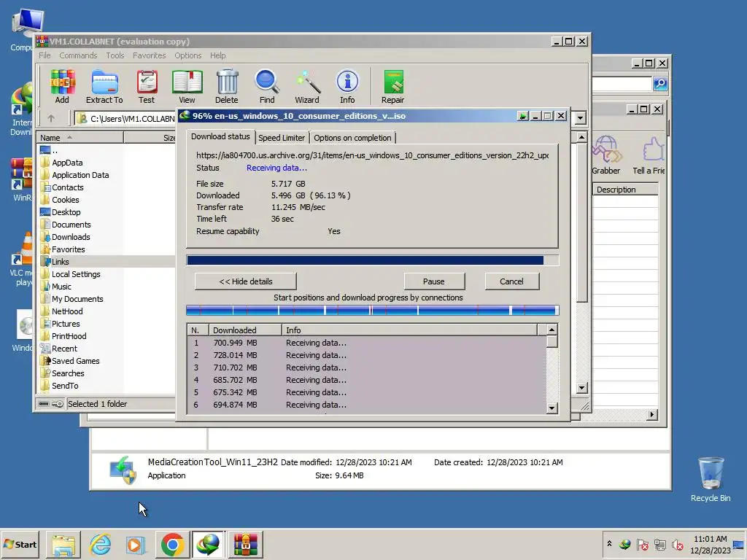The height and width of the screenshot is (560, 747).
Task: Click the Info column header in connections list
Action: click(x=410, y=330)
